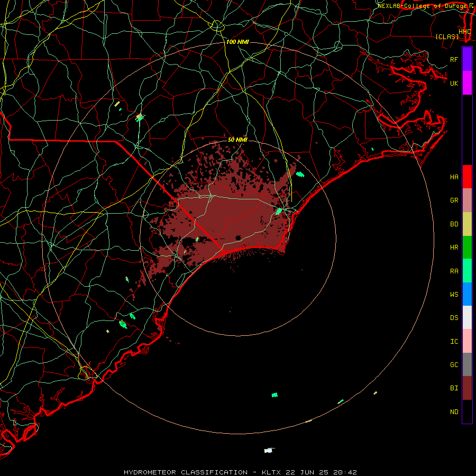Click the WS legend label
Viewport: 476px width, 476px height.
(x=454, y=295)
